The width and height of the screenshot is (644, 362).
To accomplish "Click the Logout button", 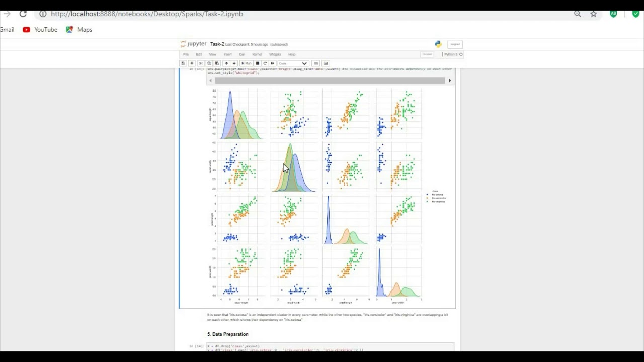I will 455,44.
